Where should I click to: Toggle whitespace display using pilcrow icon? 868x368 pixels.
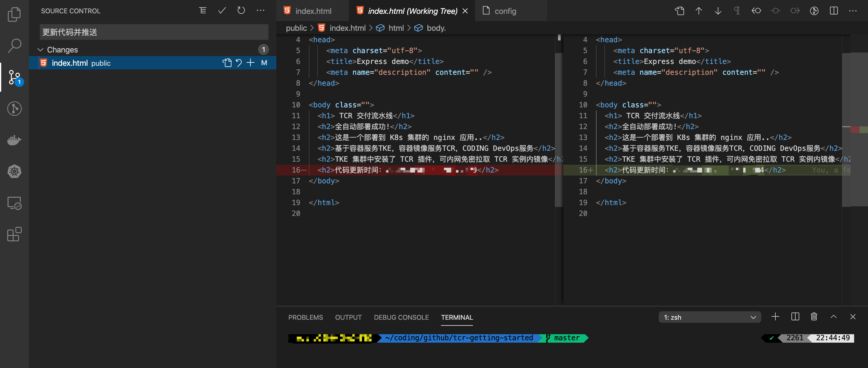737,11
